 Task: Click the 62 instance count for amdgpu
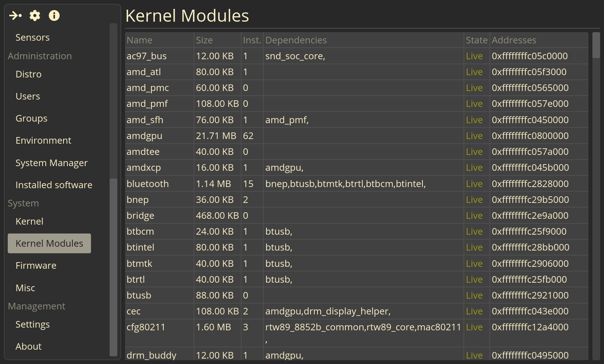click(x=248, y=136)
